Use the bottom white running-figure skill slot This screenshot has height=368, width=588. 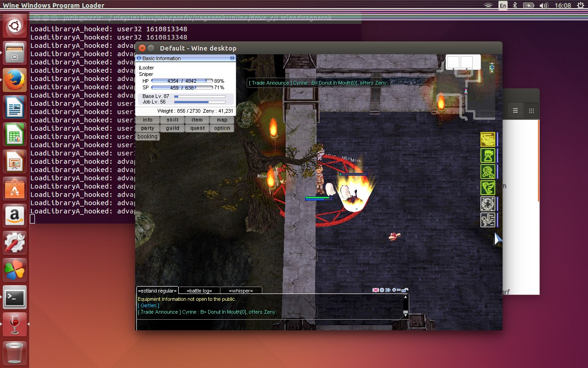tap(487, 220)
